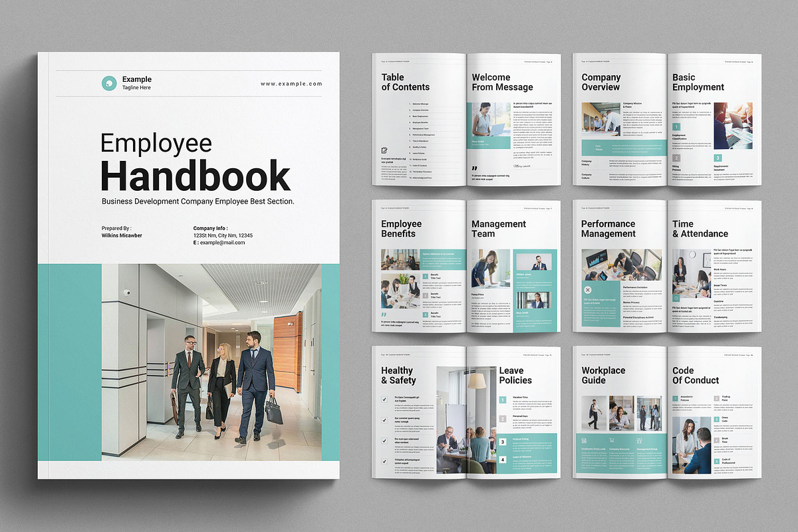Click the quote mark icon on Welcome page
The image size is (798, 532).
tap(474, 169)
